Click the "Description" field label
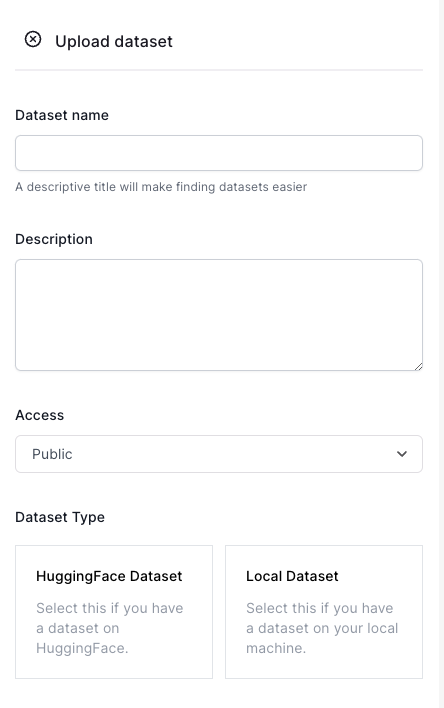The height and width of the screenshot is (708, 444). 54,239
